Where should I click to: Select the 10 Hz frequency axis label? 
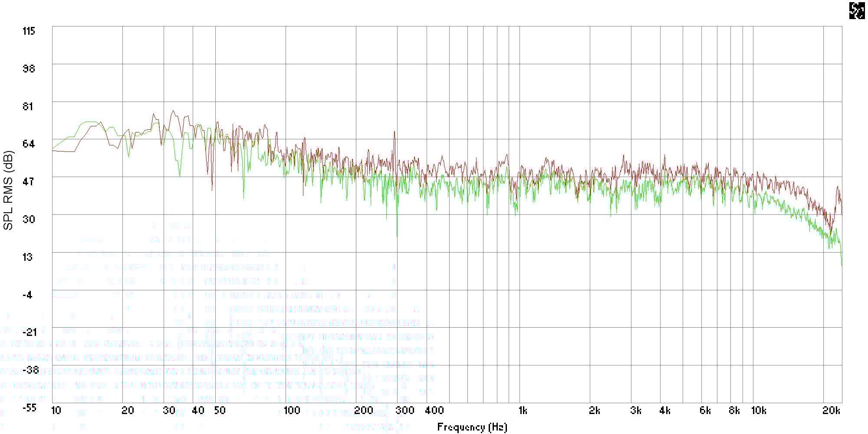56,410
